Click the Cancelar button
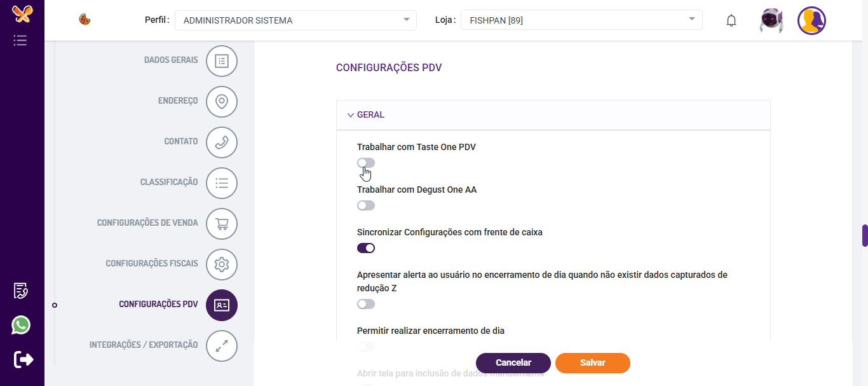Screen dimensions: 868x386 coord(513,362)
